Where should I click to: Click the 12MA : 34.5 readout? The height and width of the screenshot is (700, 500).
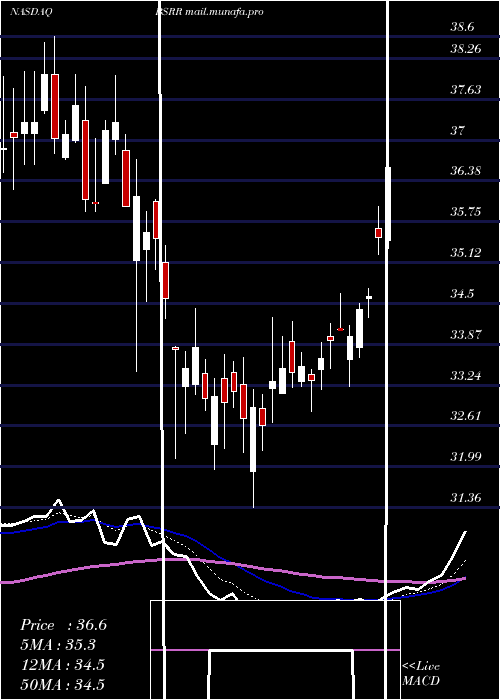pyautogui.click(x=62, y=665)
